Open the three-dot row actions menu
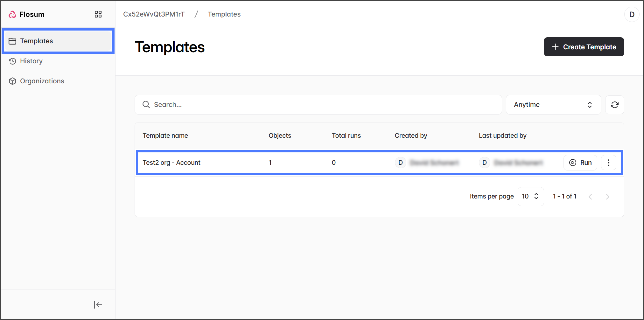 click(608, 163)
